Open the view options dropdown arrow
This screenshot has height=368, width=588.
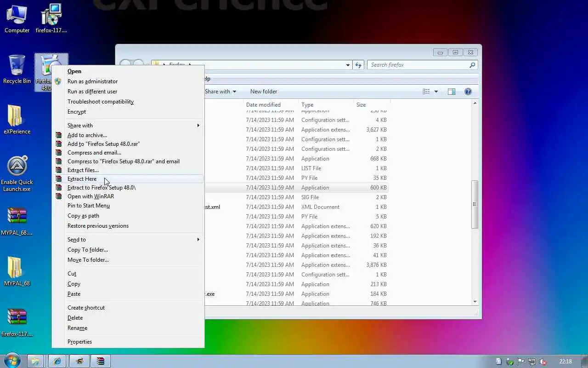click(x=436, y=92)
